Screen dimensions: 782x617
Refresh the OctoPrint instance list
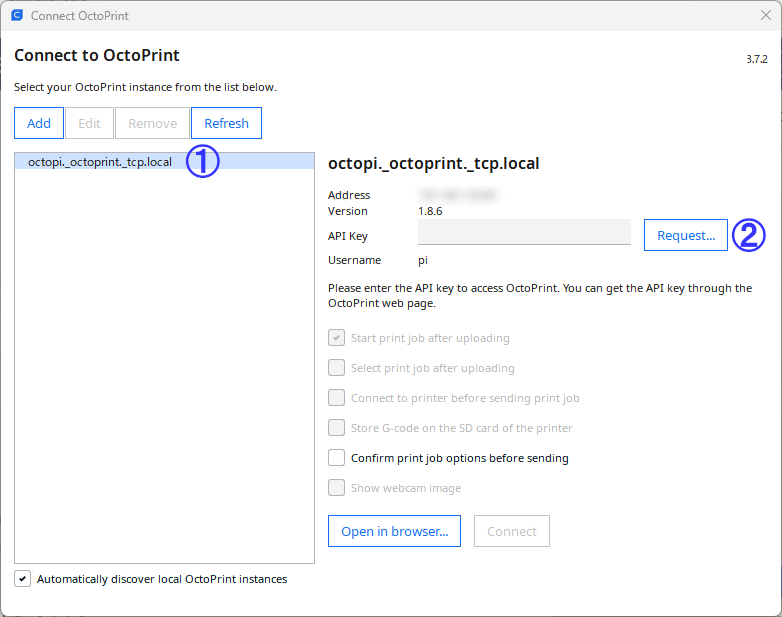(226, 123)
